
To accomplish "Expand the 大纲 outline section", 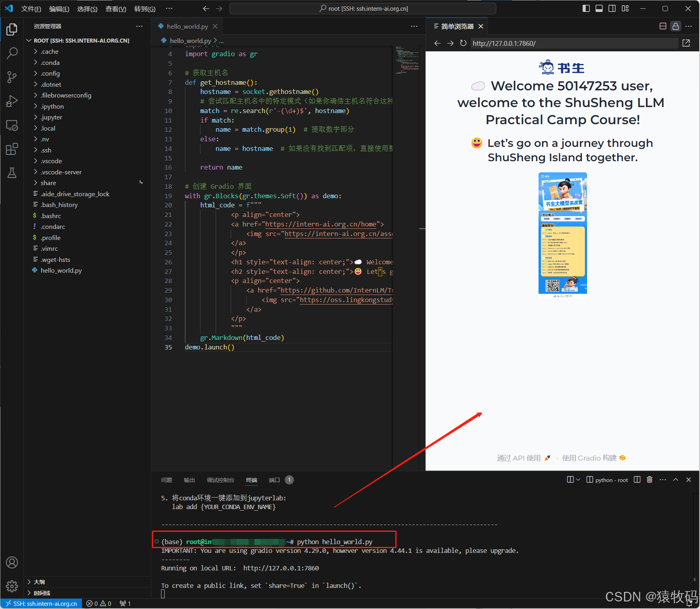I will coord(87,582).
